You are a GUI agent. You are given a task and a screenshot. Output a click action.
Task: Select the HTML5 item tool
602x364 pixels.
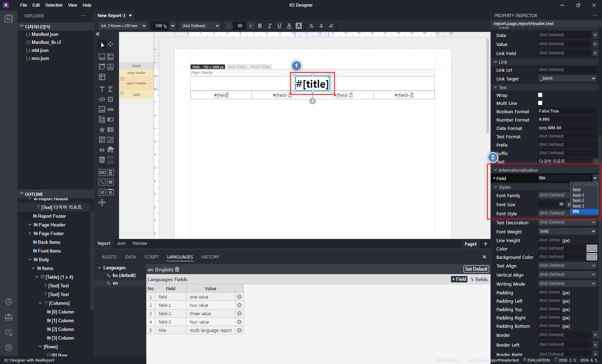click(x=102, y=160)
